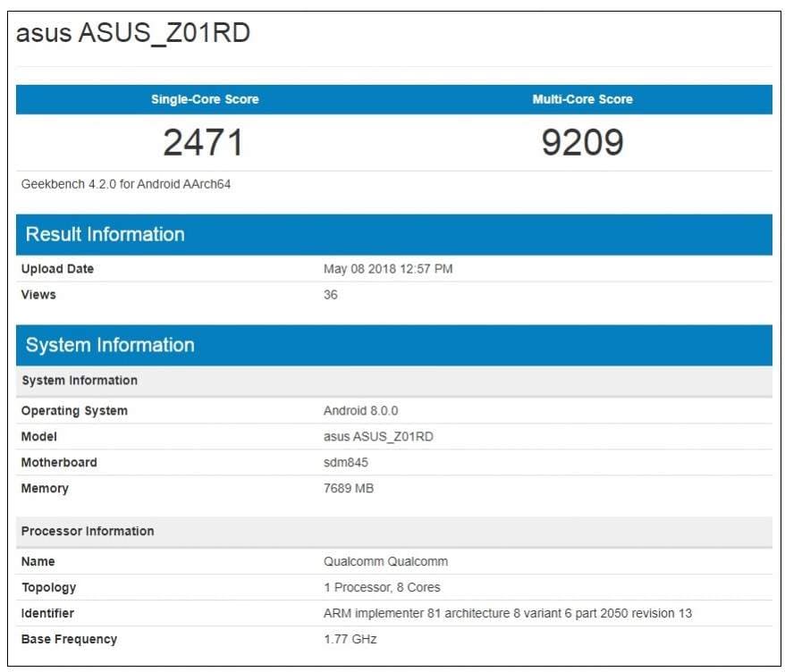Select the Base Frequency label

(x=69, y=640)
